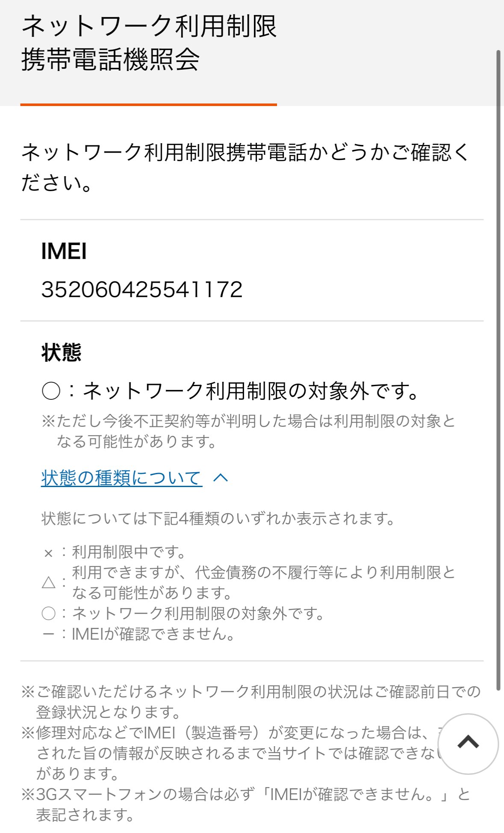Click the vertical scrollbar on the right

(498, 368)
